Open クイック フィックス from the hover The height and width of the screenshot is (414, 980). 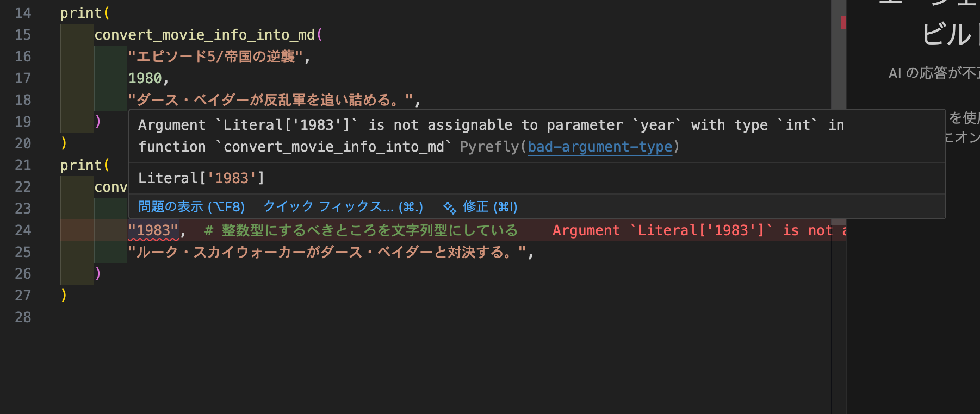343,207
